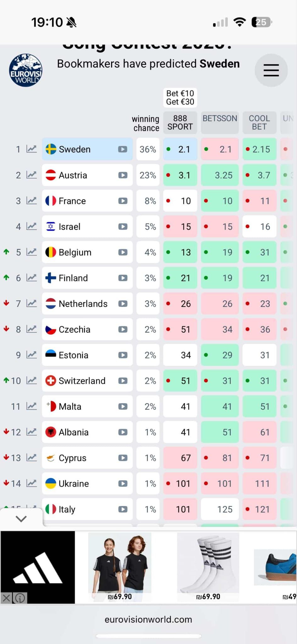
Task: Play Israel's song video
Action: coord(123,226)
